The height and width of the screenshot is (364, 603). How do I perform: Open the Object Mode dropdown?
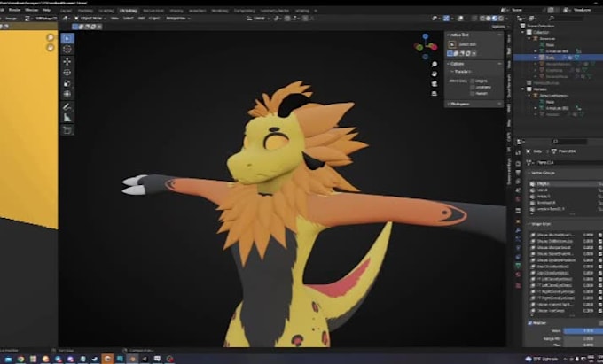point(90,18)
